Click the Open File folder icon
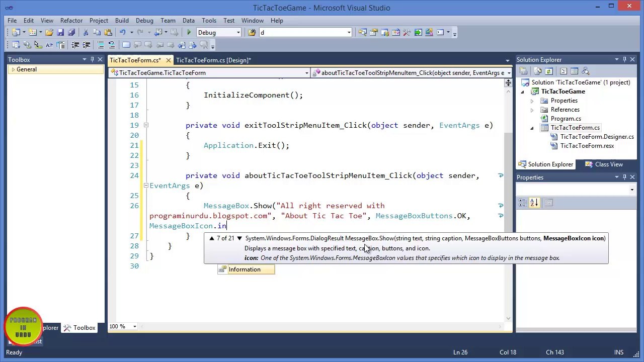Image resolution: width=644 pixels, height=362 pixels. (x=49, y=33)
